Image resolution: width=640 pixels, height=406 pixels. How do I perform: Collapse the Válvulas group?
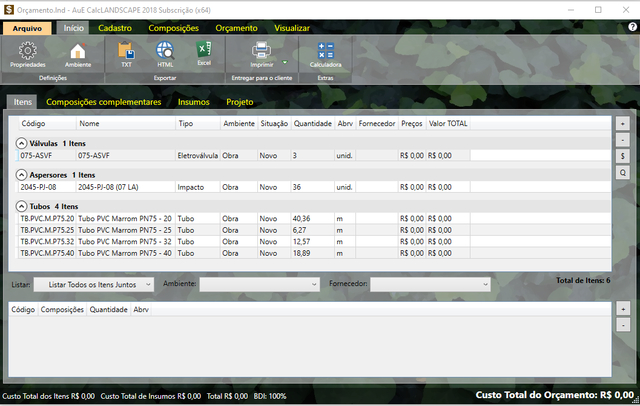pos(22,144)
